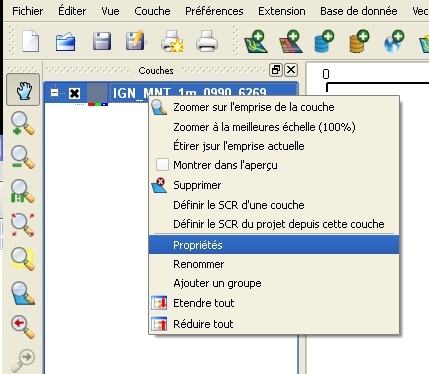Viewport: 429px width, 374px height.
Task: Open the Préférences menu
Action: click(214, 11)
